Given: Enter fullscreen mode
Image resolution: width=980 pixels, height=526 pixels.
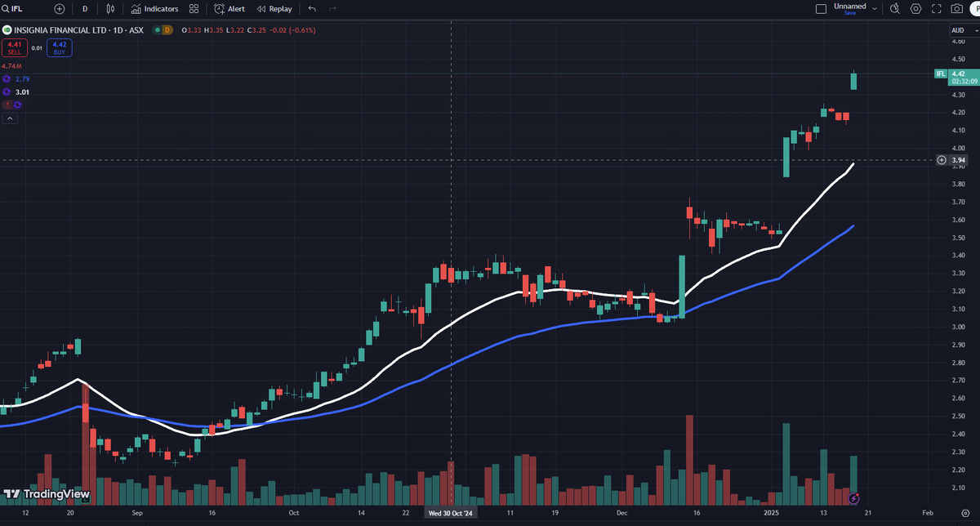Looking at the screenshot, I should coord(936,8).
